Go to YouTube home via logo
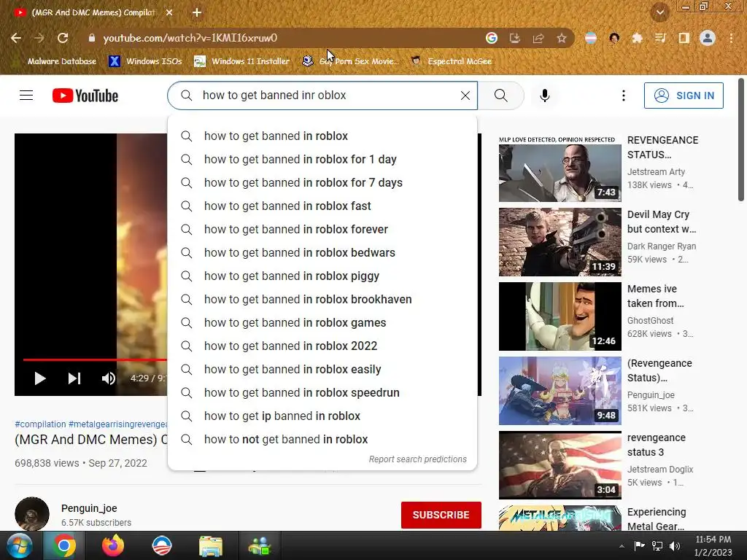 [x=85, y=96]
